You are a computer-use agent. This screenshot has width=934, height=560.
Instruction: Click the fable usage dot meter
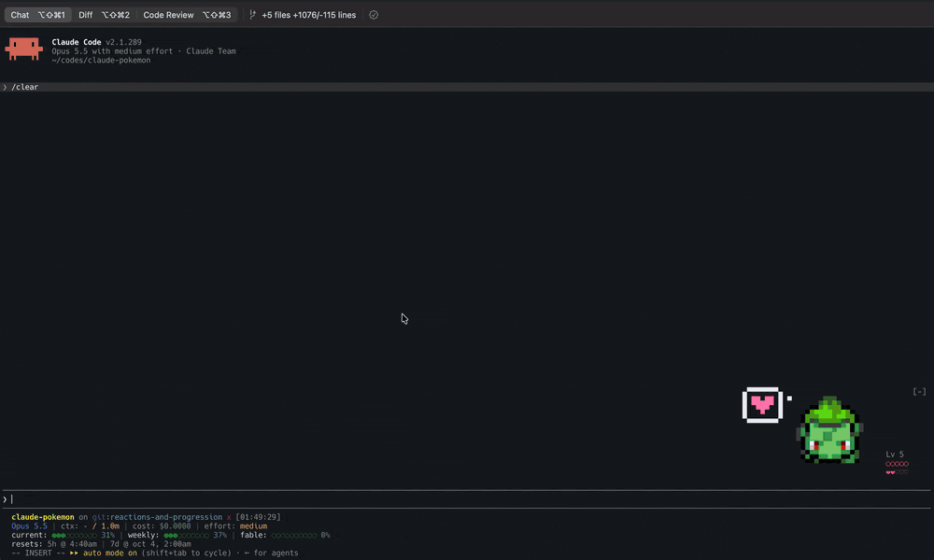pos(293,535)
